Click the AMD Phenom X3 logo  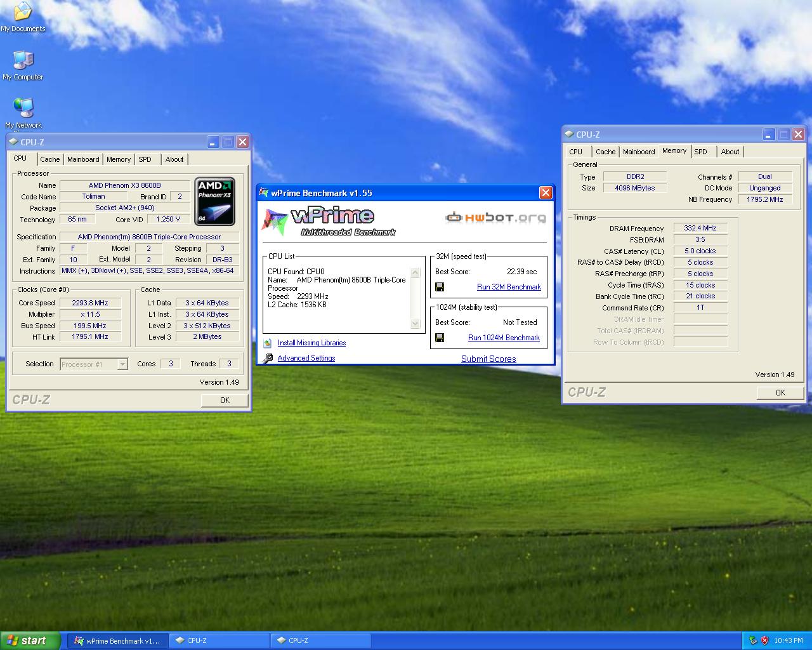(x=214, y=201)
